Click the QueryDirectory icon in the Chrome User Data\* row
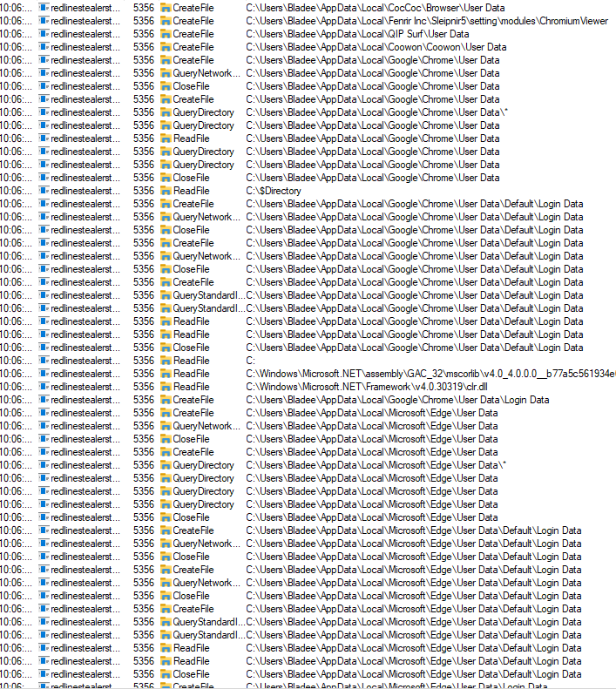 coord(165,112)
